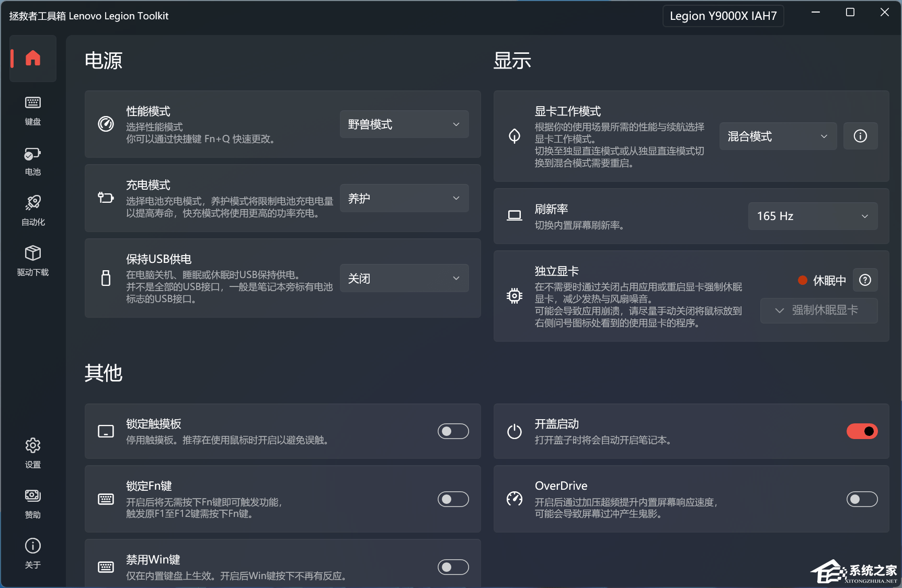The height and width of the screenshot is (588, 902).
Task: Click the 禁用Win键 title text
Action: pos(153,560)
